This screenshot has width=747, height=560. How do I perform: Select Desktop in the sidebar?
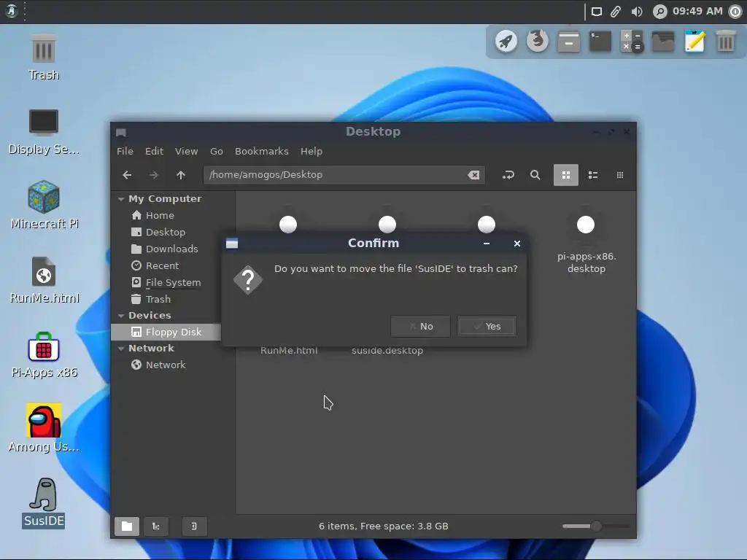click(x=166, y=232)
